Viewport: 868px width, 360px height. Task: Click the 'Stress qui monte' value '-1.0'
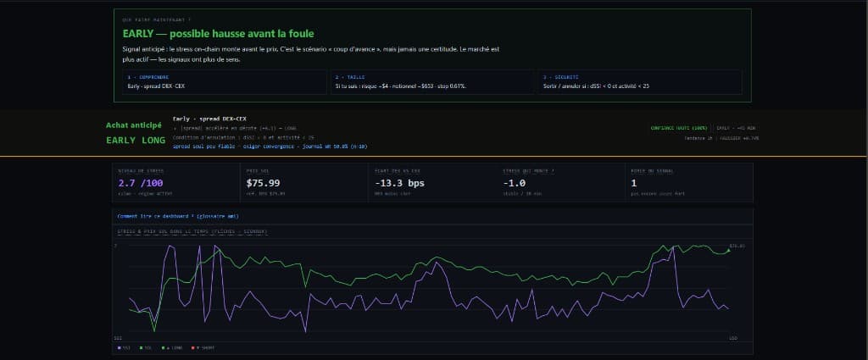point(515,183)
